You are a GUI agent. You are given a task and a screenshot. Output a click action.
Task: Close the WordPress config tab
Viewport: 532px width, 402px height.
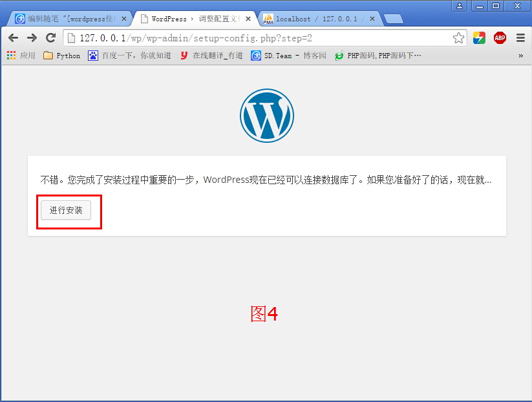[x=248, y=19]
